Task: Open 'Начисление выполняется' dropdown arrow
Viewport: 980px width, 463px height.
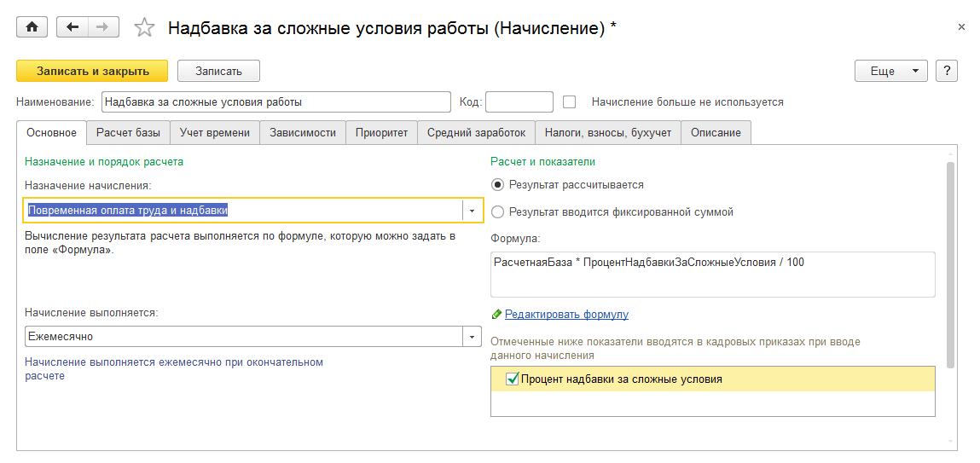Action: 473,337
